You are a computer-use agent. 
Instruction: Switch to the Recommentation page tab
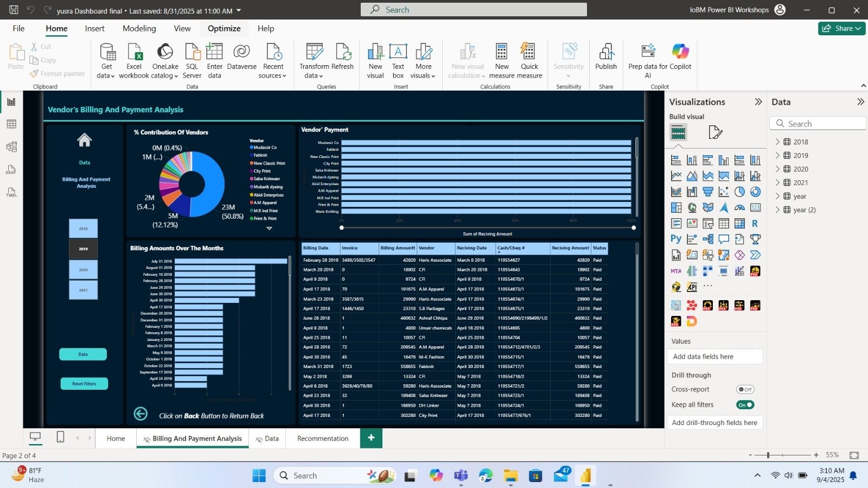(x=323, y=439)
